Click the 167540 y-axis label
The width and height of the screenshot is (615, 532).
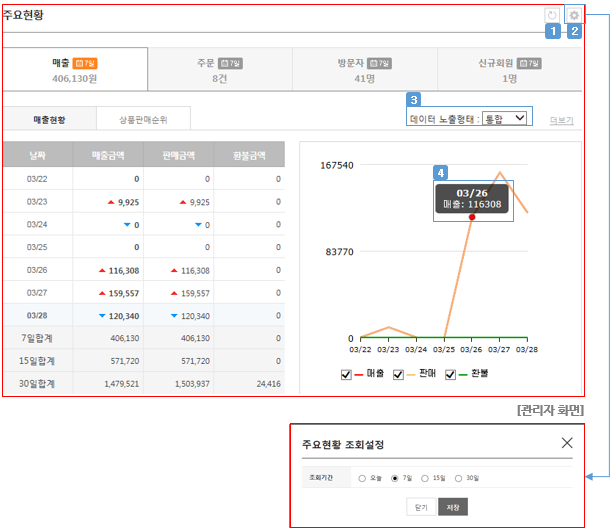click(x=337, y=165)
